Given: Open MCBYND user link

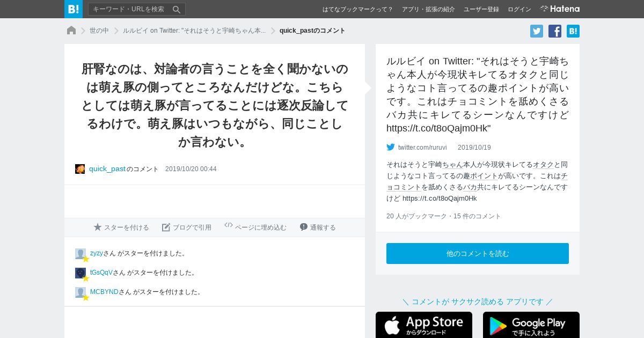Looking at the screenshot, I should click(104, 292).
